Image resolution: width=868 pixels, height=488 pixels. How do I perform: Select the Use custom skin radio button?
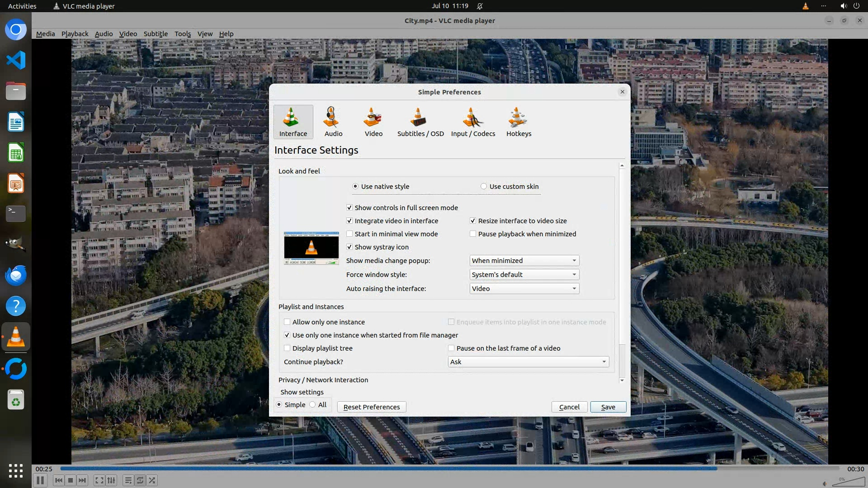click(484, 187)
